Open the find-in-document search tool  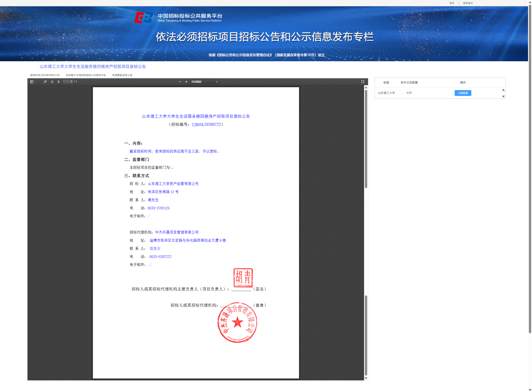pyautogui.click(x=45, y=82)
